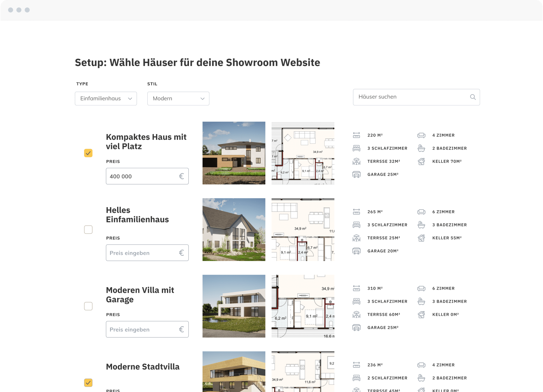Open the Moderen Villa floor plan image
Screen dimensions: 543x392
click(303, 306)
